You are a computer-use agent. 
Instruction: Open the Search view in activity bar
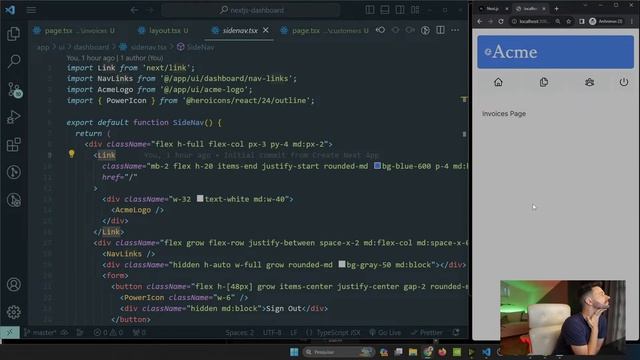(13, 61)
